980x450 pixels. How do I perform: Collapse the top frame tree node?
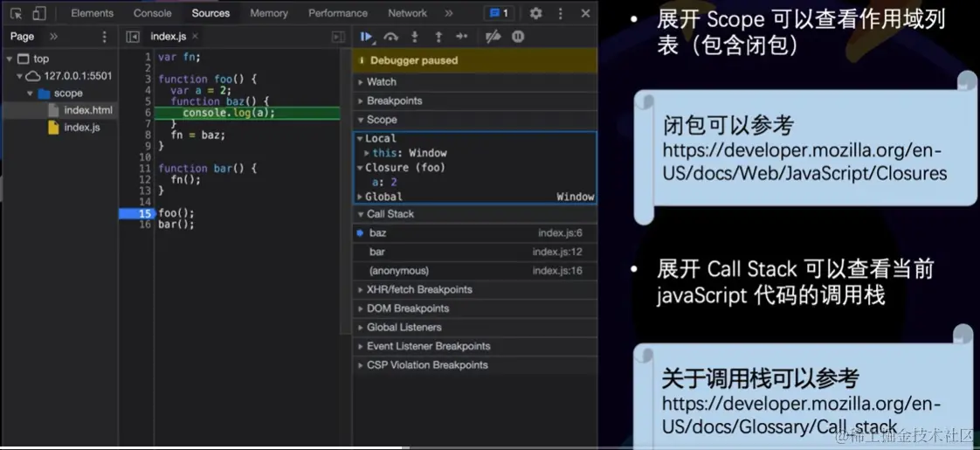[10, 59]
